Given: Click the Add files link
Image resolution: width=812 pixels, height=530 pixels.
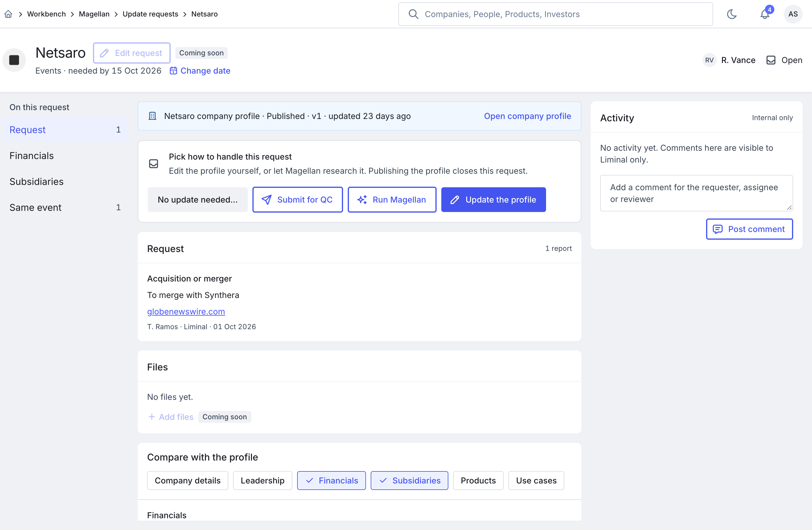Looking at the screenshot, I should tap(171, 417).
